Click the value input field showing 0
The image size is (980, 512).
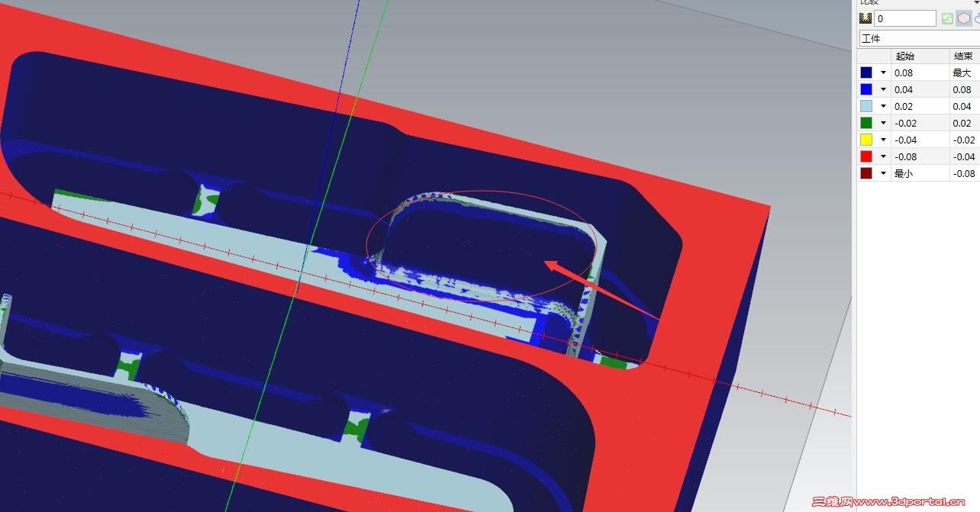[905, 18]
